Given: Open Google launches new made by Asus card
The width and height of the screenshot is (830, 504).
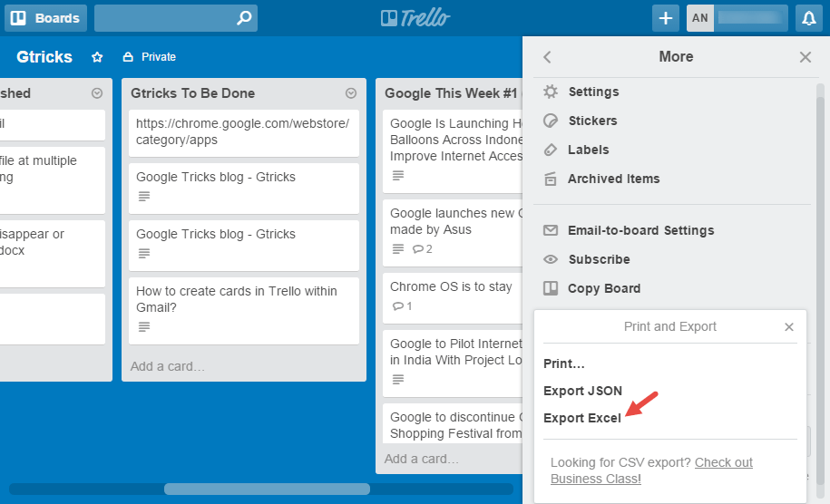Looking at the screenshot, I should 453,233.
